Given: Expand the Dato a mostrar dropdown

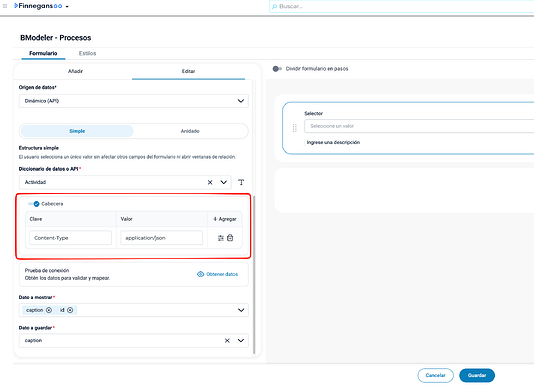Looking at the screenshot, I should point(241,310).
